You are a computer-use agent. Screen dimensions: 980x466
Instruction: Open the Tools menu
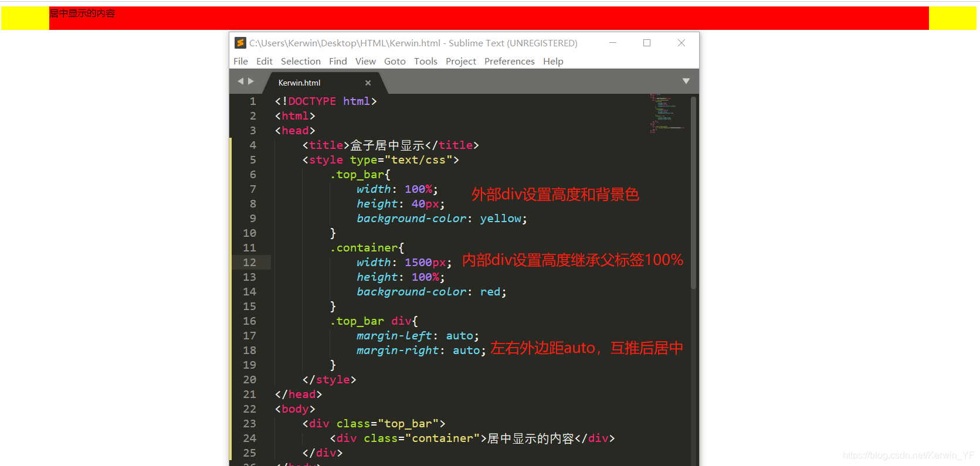[x=426, y=61]
